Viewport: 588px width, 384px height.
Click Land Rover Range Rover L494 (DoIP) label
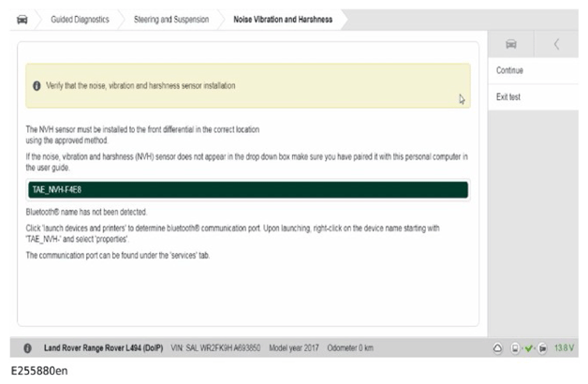[x=104, y=348]
